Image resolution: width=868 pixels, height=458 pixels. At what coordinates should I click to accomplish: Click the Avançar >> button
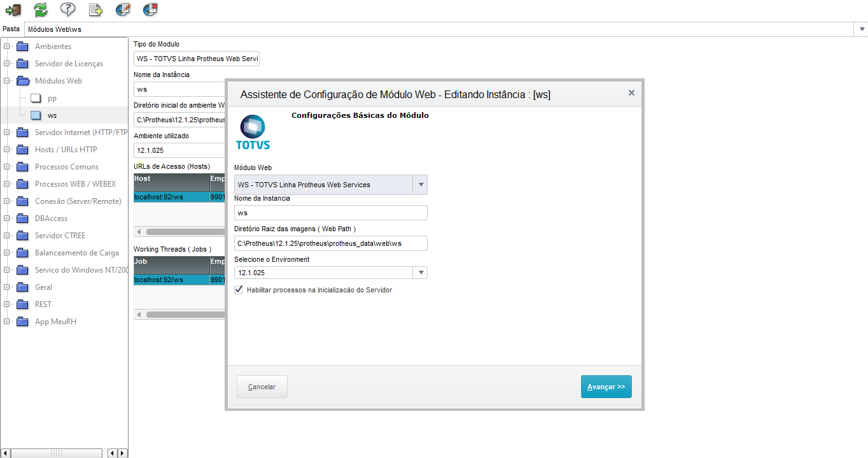pyautogui.click(x=606, y=387)
